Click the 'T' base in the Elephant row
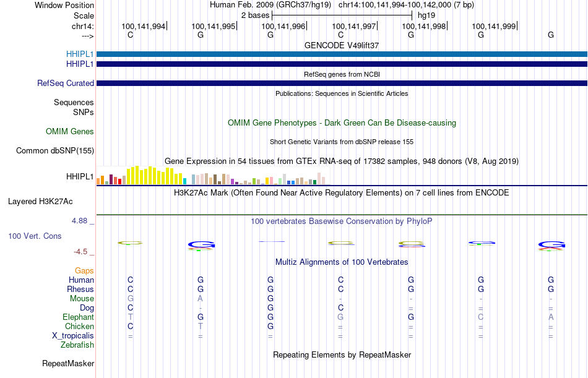 coord(130,317)
